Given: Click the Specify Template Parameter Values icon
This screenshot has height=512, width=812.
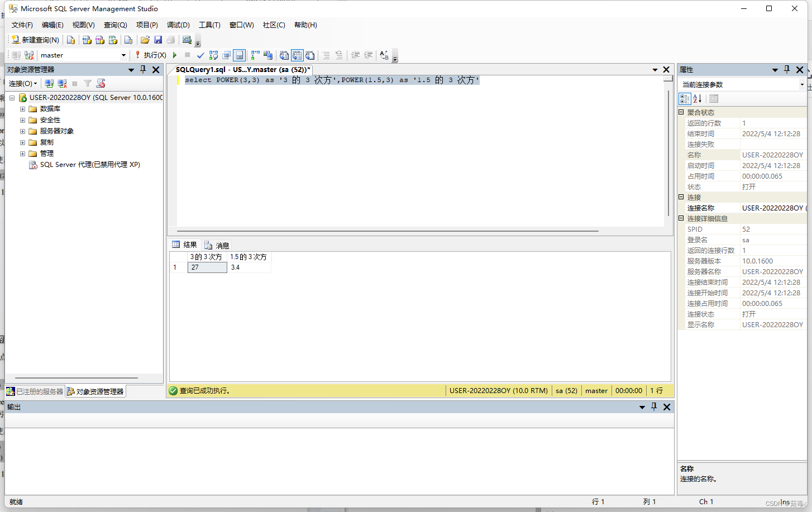Looking at the screenshot, I should [384, 55].
